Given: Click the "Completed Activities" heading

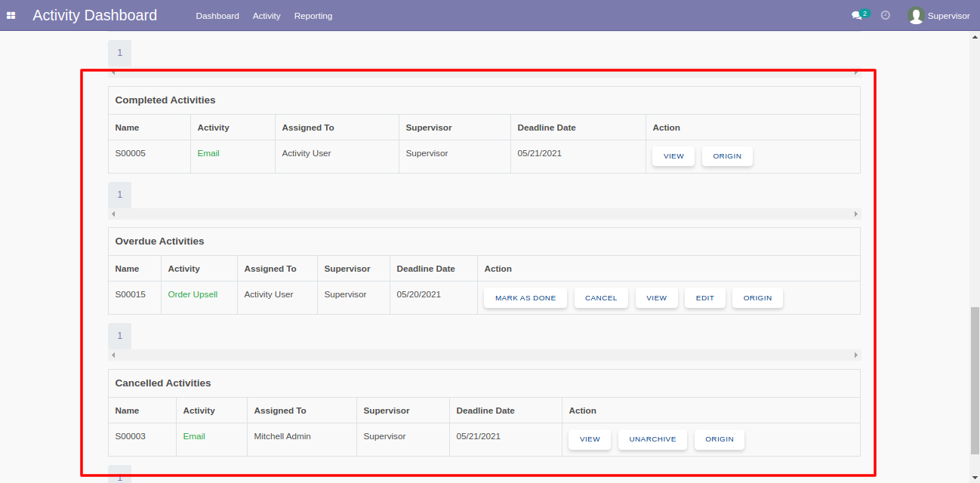Looking at the screenshot, I should [x=165, y=100].
